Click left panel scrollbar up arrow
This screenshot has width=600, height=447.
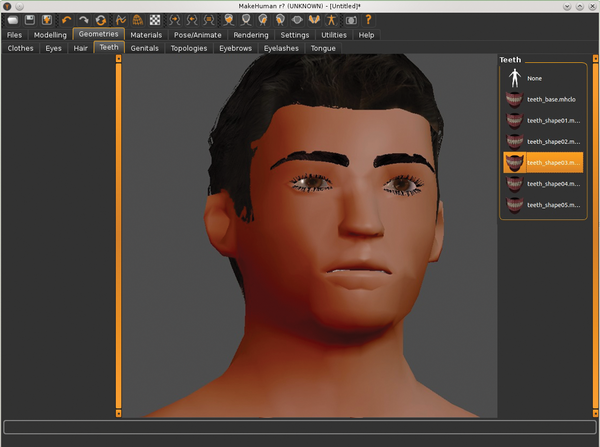click(119, 59)
